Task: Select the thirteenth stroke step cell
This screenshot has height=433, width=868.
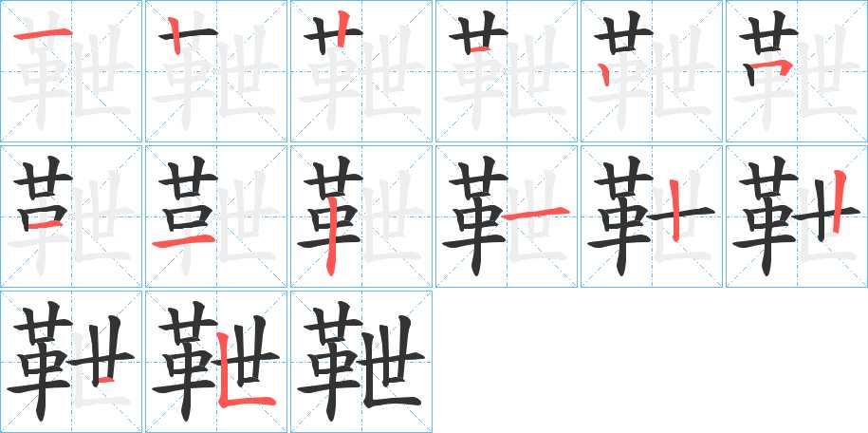Action: [x=71, y=362]
